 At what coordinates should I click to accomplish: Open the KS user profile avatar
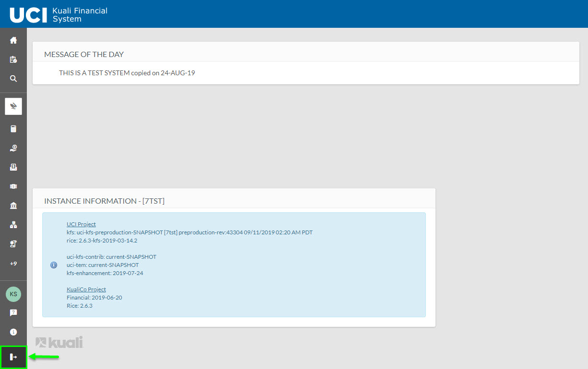coord(13,294)
